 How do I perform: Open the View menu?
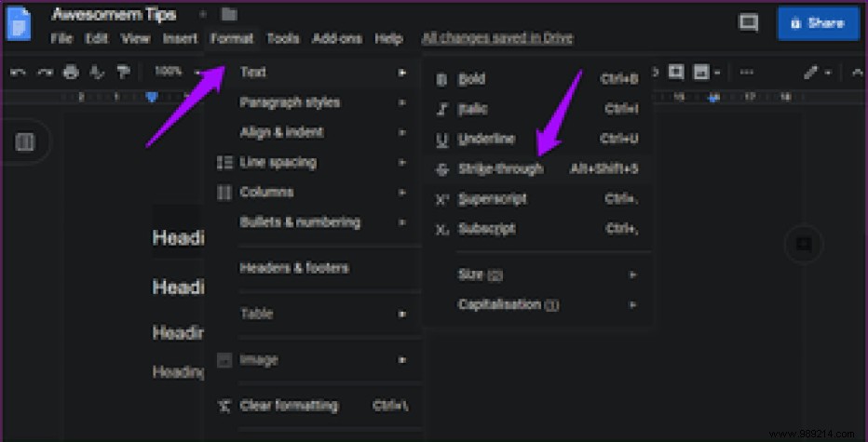pos(136,38)
